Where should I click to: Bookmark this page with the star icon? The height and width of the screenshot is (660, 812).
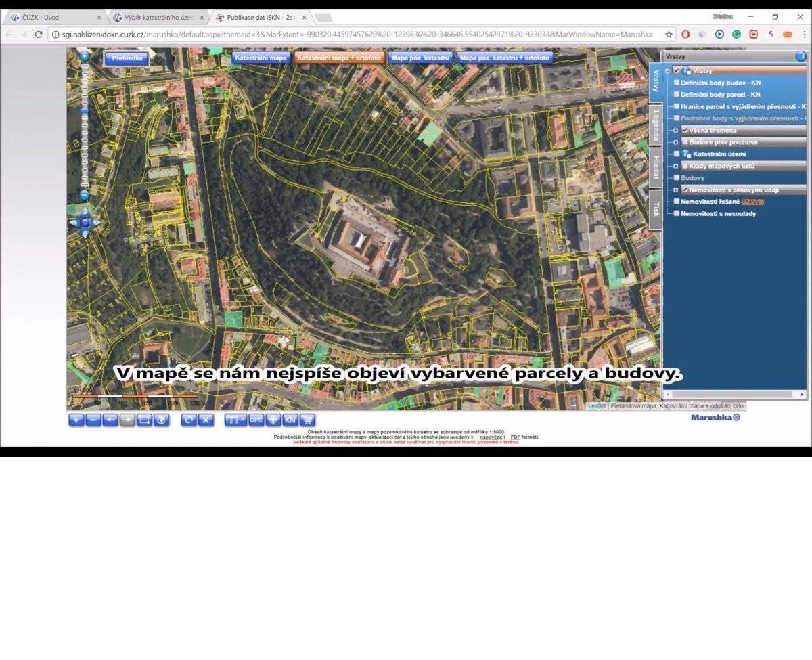tap(669, 35)
